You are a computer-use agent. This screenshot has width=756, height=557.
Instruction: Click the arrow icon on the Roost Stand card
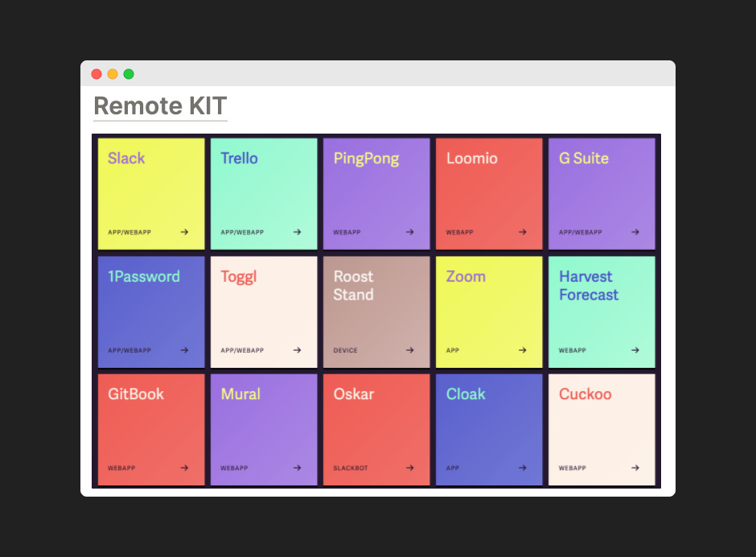[x=410, y=350]
